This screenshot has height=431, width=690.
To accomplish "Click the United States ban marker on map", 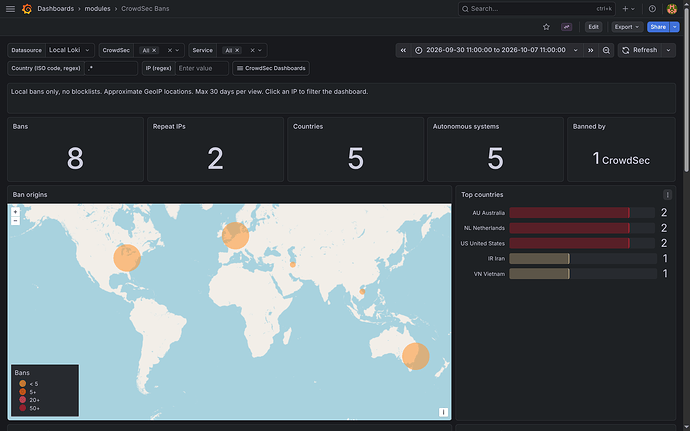I will click(x=127, y=258).
